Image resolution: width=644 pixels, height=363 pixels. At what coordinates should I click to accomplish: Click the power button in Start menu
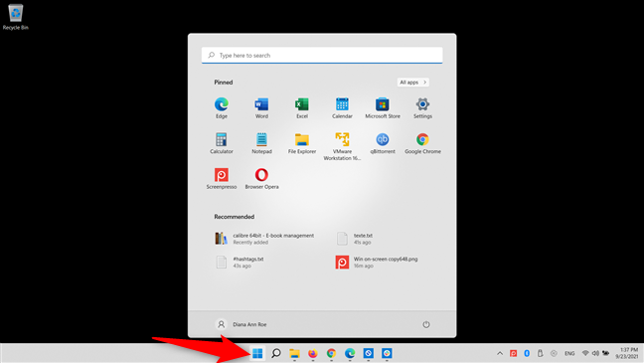click(426, 324)
